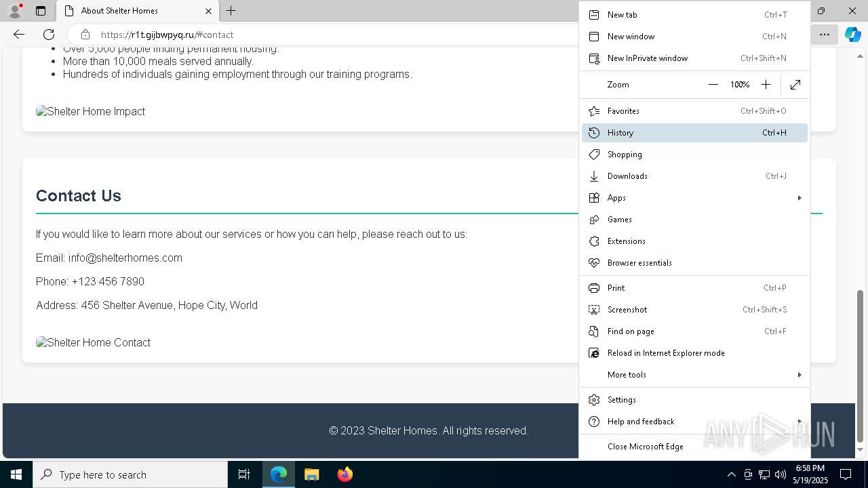Launch Firefox from the taskbar
Screen dimensions: 868x488
tap(344, 474)
